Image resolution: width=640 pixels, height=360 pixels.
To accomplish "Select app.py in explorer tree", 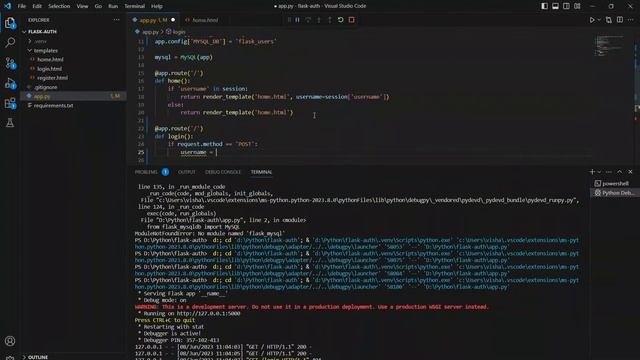I will point(73,96).
